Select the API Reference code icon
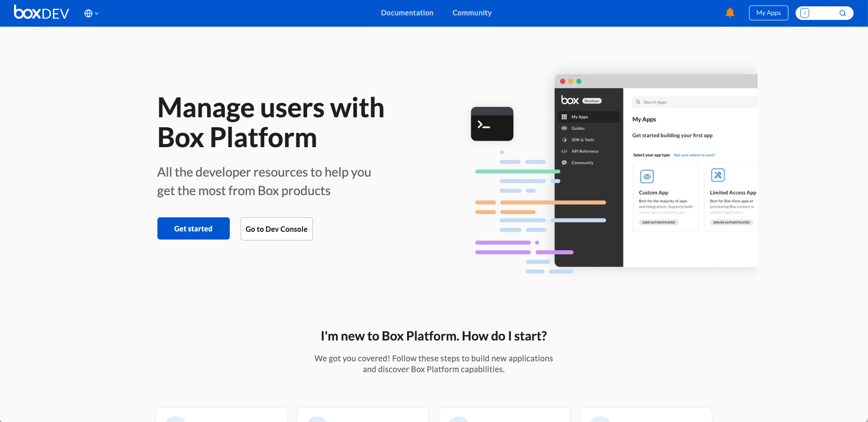 point(564,151)
